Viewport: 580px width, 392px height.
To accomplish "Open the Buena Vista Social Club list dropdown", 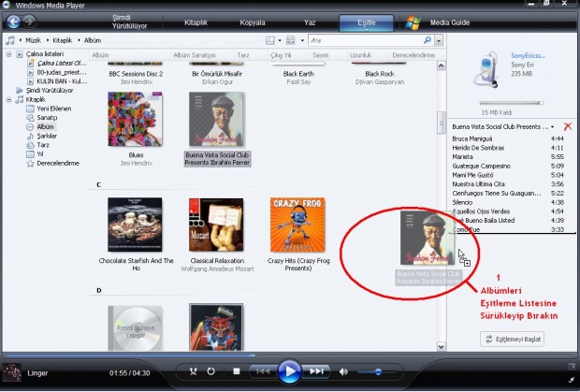I will [x=553, y=126].
